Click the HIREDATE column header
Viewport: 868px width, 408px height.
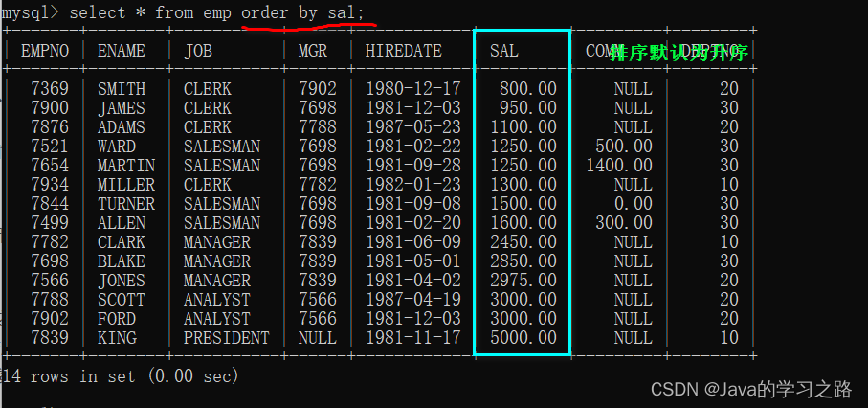(x=403, y=51)
